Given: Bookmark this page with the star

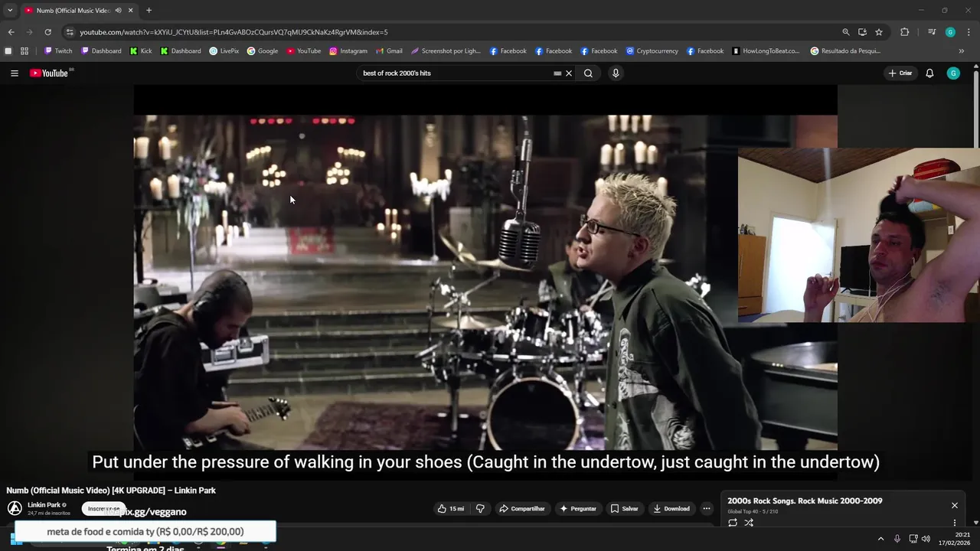Looking at the screenshot, I should (879, 32).
